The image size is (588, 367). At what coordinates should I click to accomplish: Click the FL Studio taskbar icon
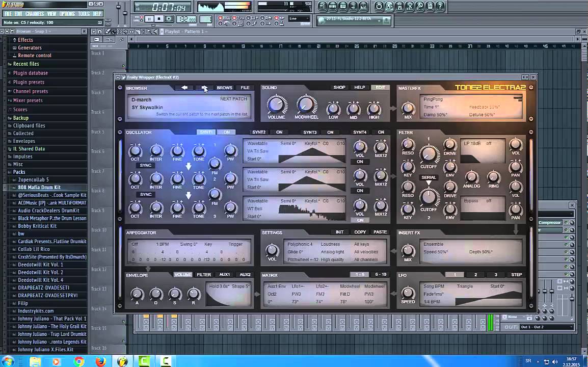tap(122, 361)
